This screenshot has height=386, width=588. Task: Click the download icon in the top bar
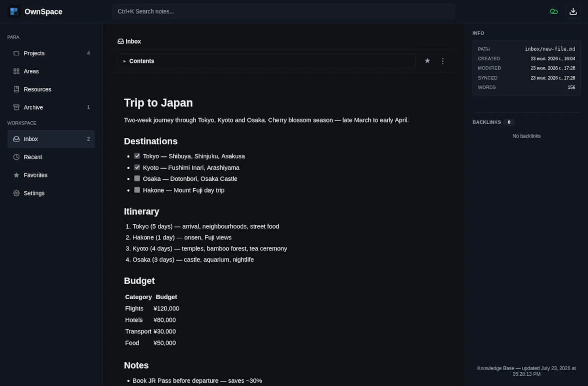573,11
